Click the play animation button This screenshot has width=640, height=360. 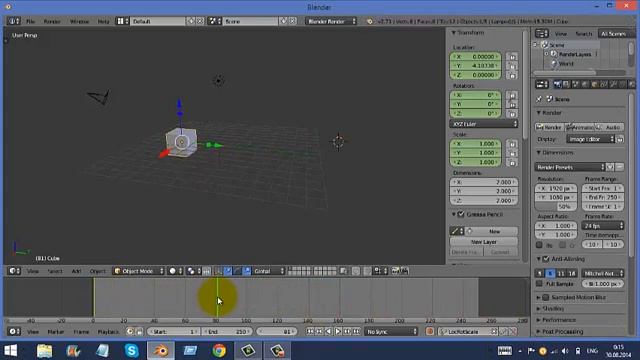338,332
